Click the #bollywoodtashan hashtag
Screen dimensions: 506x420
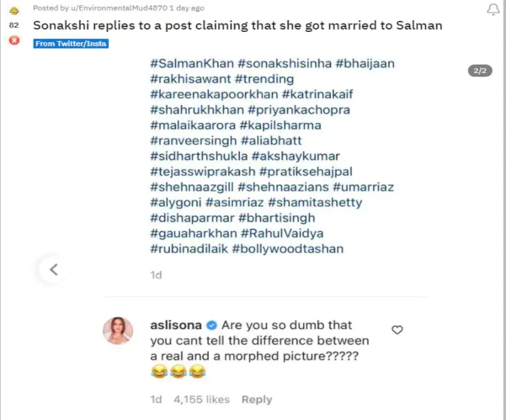293,249
